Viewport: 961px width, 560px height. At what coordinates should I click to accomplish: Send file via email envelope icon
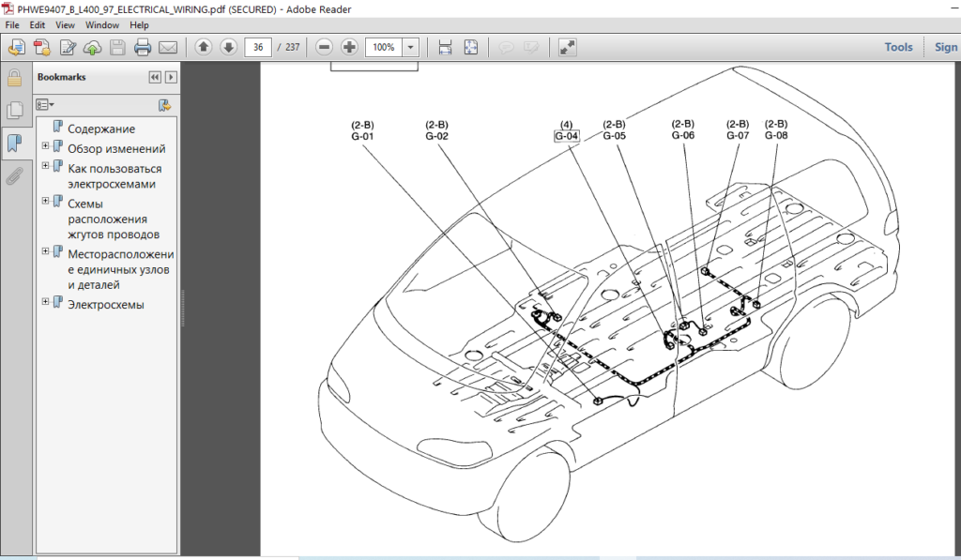(x=168, y=47)
